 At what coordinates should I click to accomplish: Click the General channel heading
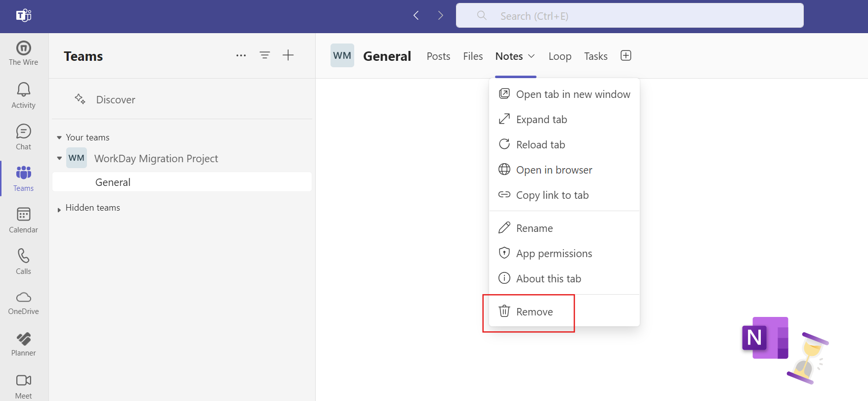387,56
